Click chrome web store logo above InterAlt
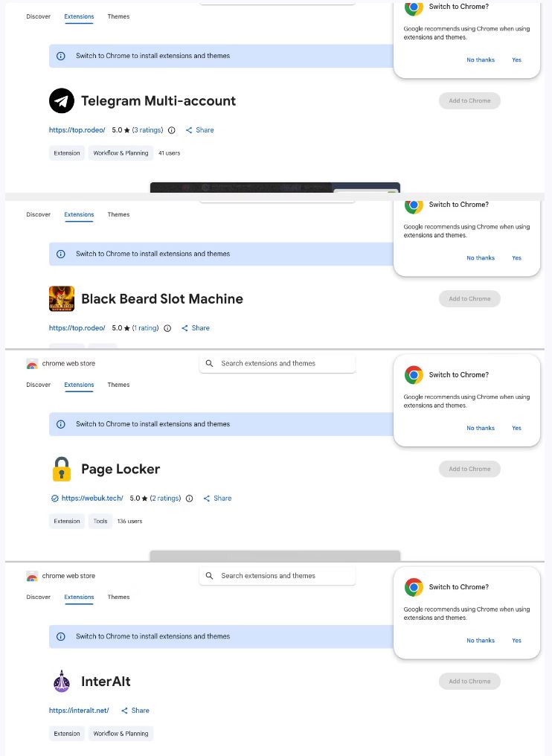Image resolution: width=552 pixels, height=756 pixels. (32, 577)
